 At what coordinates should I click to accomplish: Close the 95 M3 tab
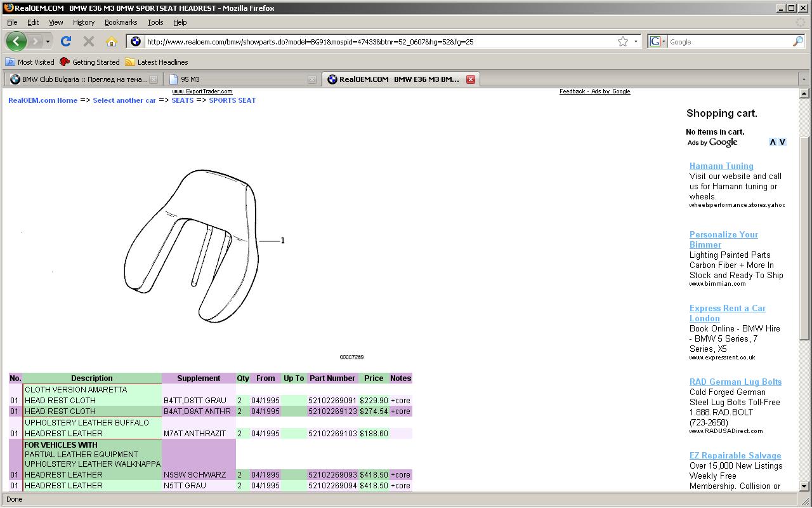tap(311, 79)
